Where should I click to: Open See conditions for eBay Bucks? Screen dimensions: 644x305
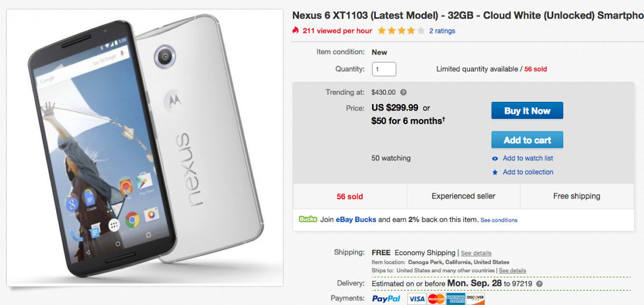pos(499,220)
